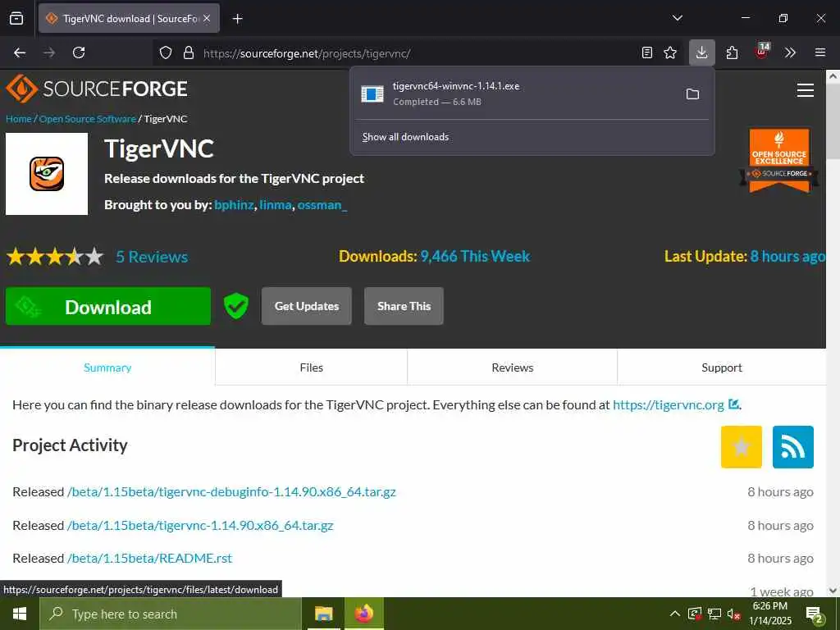Click the Get Updates button

pyautogui.click(x=307, y=307)
